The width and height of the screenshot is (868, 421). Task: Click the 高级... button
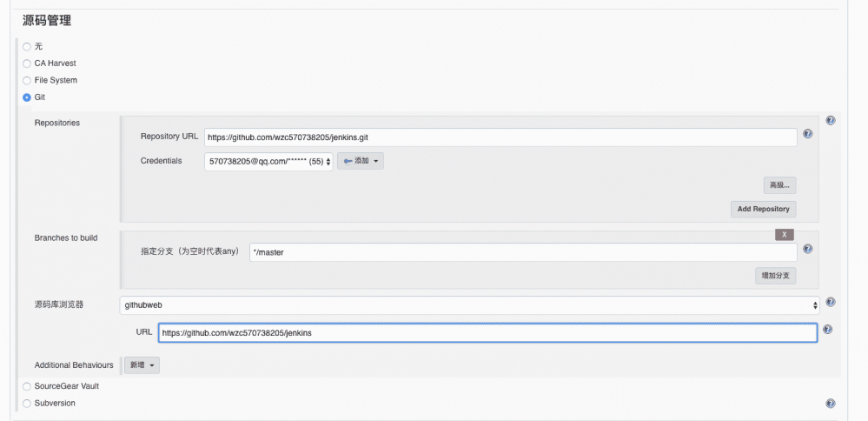779,184
